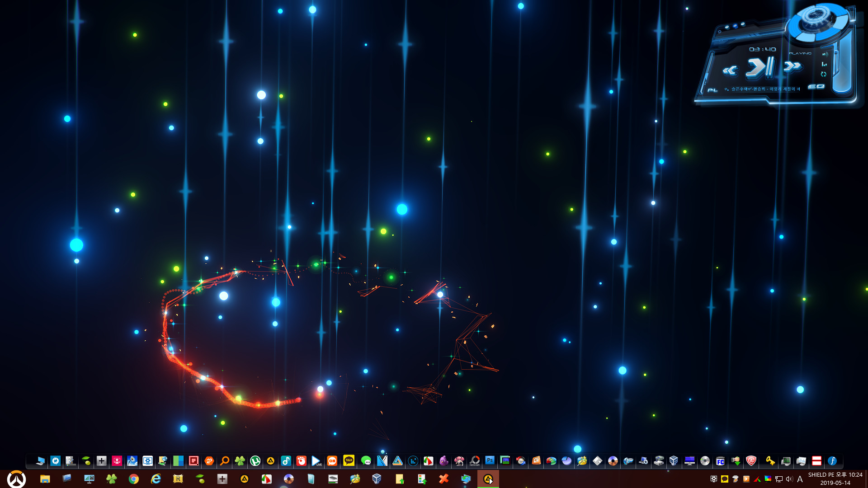Open the yellow AIMP triangle icon in dock

(270, 461)
